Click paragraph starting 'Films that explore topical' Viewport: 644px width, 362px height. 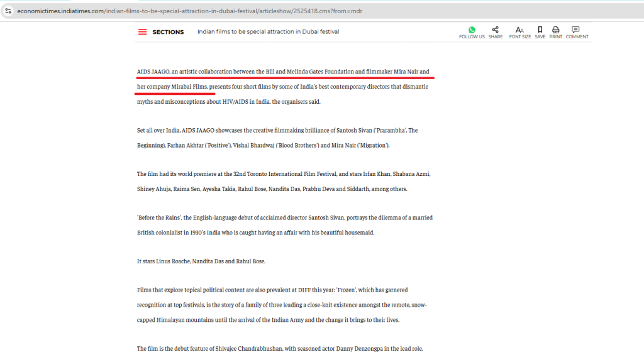pos(272,290)
